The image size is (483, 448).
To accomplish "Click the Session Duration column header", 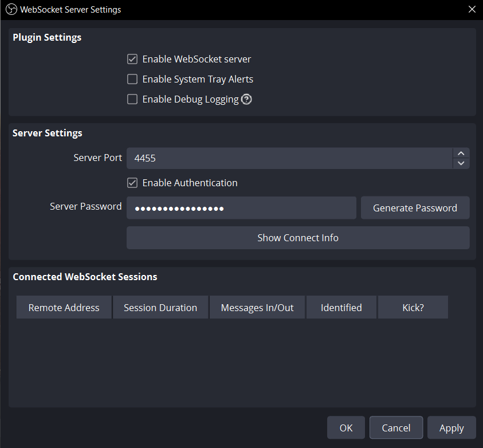I will pyautogui.click(x=160, y=308).
